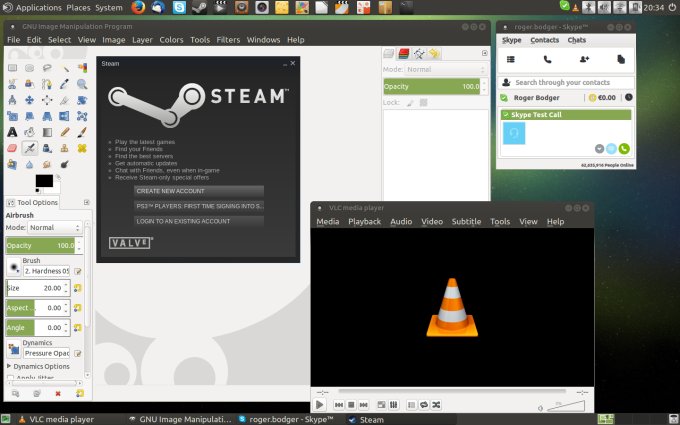Select GIMP's Clone stamp tool
Image resolution: width=680 pixels, height=425 pixels.
click(65, 148)
